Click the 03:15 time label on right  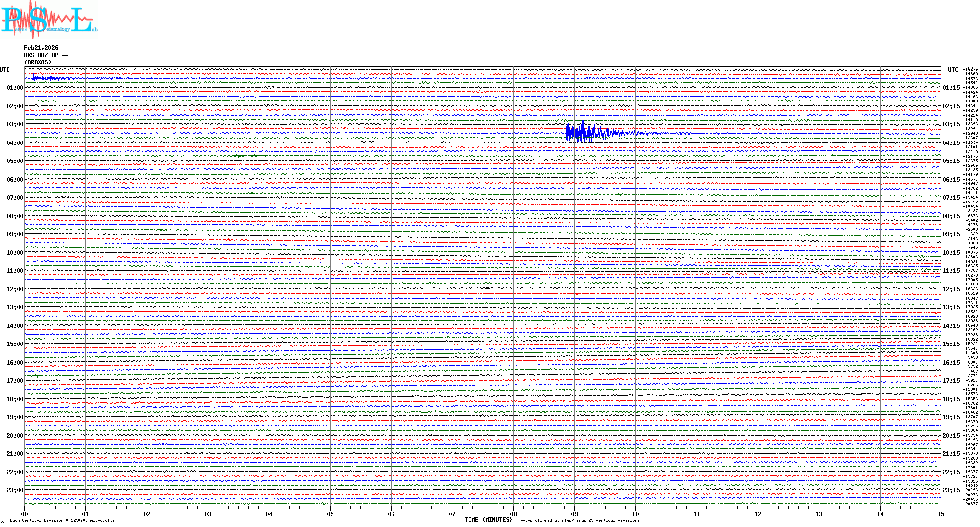[951, 124]
